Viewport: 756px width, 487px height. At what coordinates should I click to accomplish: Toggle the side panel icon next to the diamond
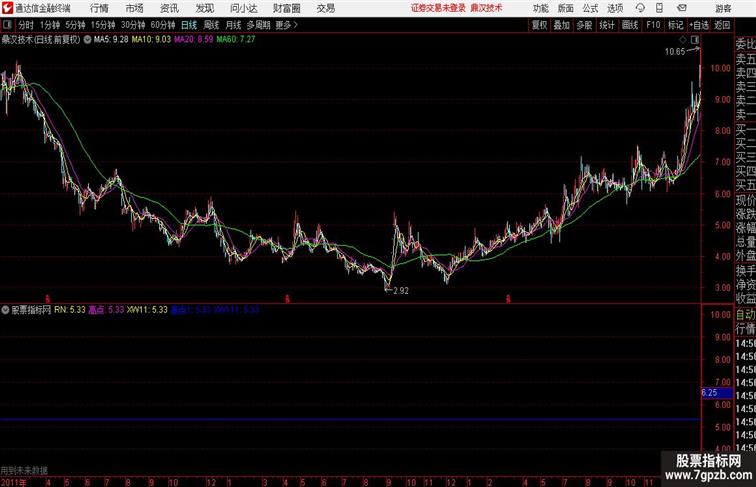[x=695, y=40]
